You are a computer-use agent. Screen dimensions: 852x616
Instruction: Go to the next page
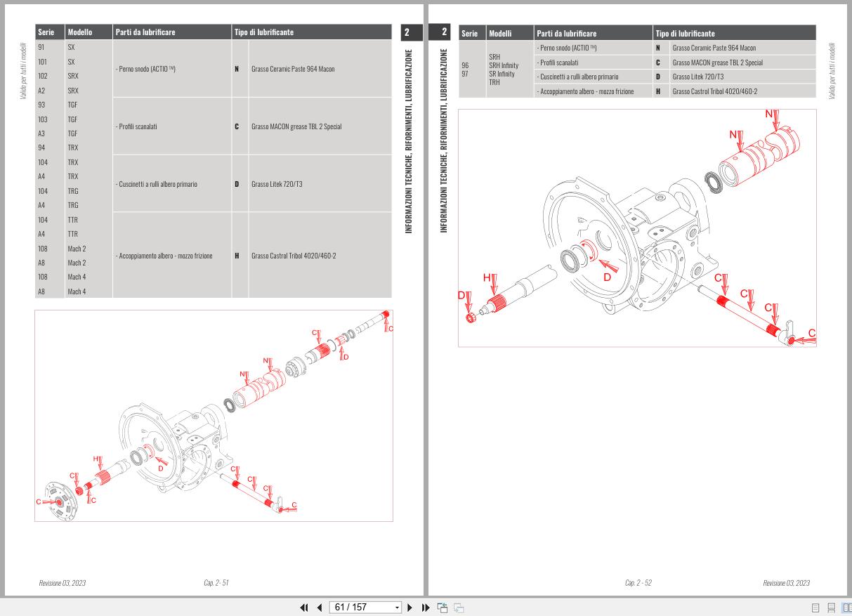(410, 608)
